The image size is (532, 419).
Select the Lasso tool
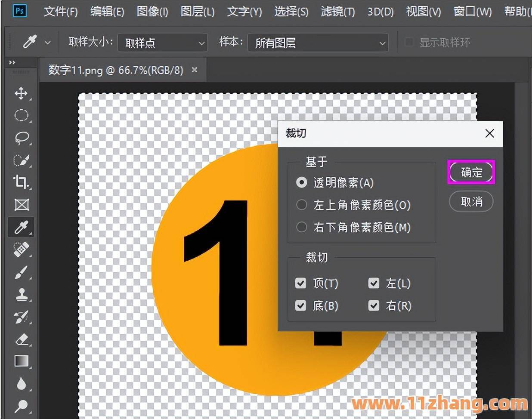21,138
